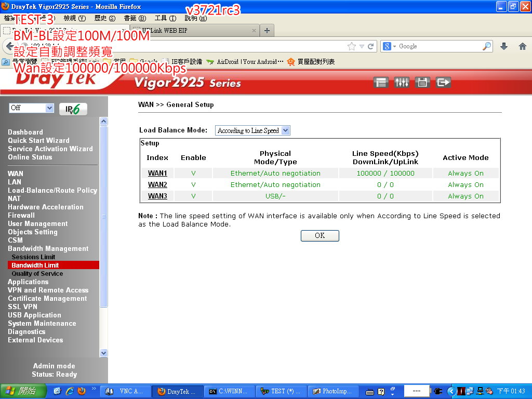Image resolution: width=532 pixels, height=399 pixels.
Task: Open the WAN2 settings link
Action: pos(157,185)
